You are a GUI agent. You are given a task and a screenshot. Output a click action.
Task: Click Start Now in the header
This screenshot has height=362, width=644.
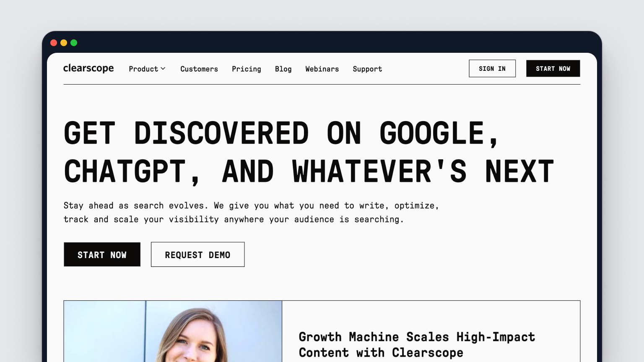[553, 69]
